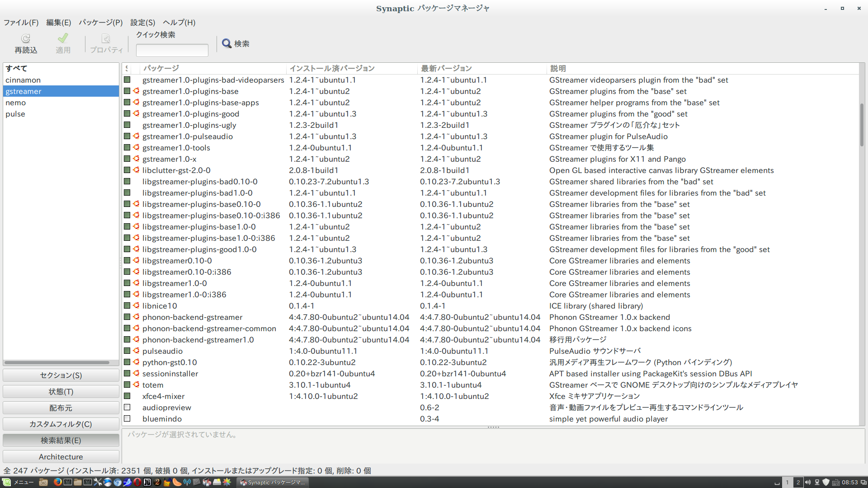Launch the orange slice app in the taskbar
Screen dimensions: 868x488
(x=177, y=482)
